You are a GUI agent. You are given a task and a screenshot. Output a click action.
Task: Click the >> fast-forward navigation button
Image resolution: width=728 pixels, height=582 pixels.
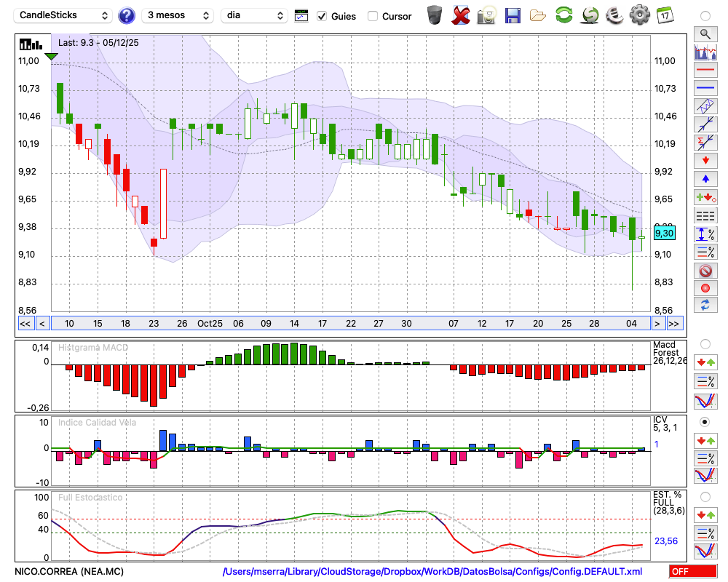coord(674,324)
